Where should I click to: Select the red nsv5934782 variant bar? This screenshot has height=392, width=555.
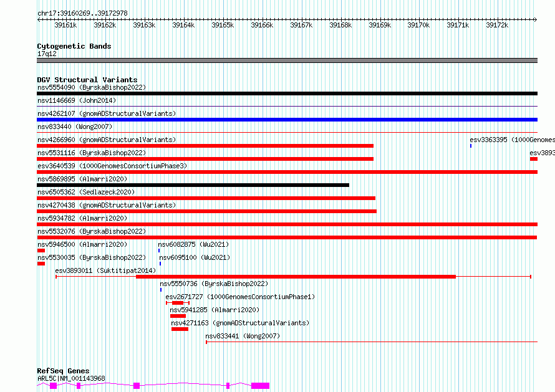287,224
